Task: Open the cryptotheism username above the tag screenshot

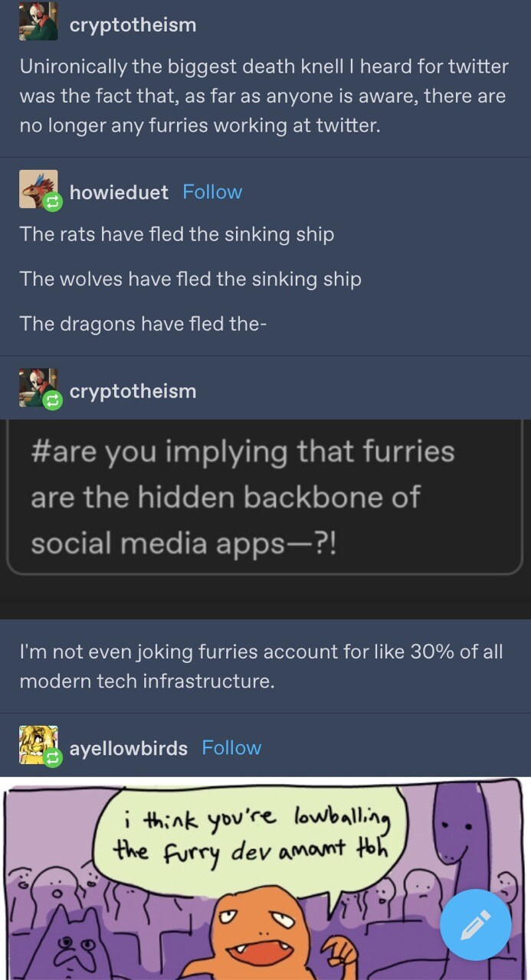Action: (x=133, y=391)
